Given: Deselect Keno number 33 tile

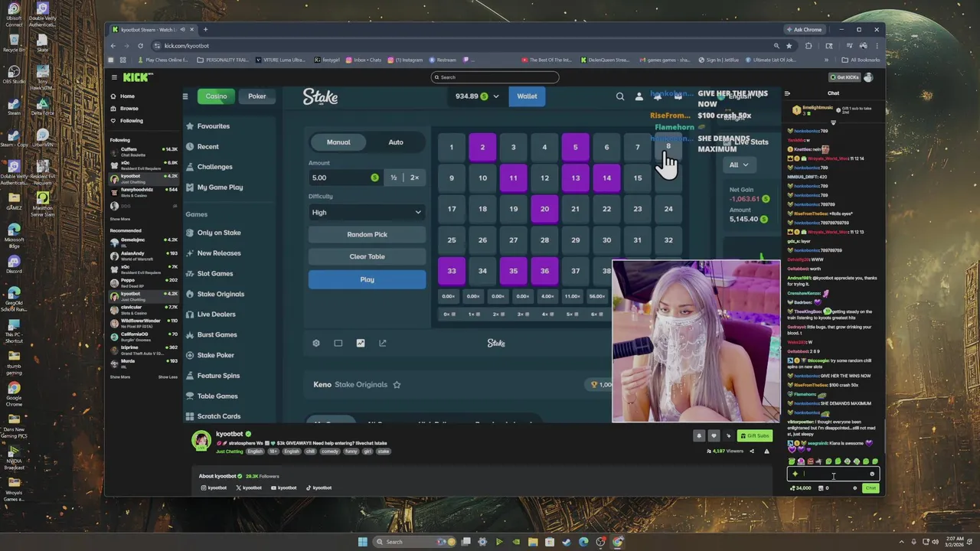Looking at the screenshot, I should [x=452, y=271].
